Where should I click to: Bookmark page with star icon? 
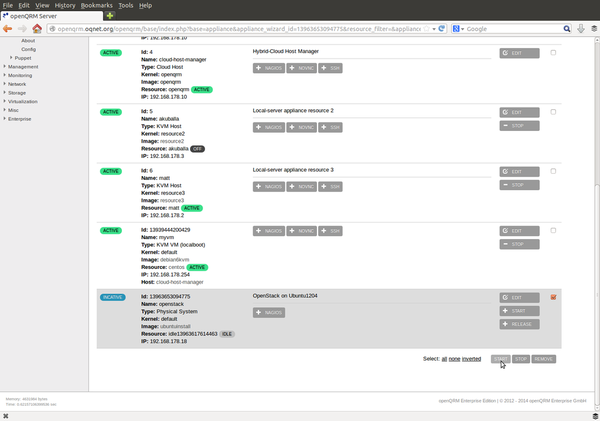426,29
